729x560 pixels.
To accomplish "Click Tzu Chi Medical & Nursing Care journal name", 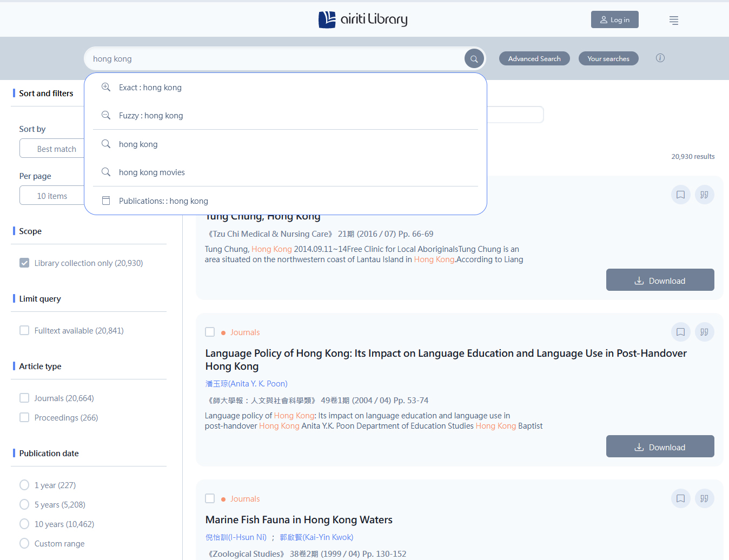I will coord(270,234).
